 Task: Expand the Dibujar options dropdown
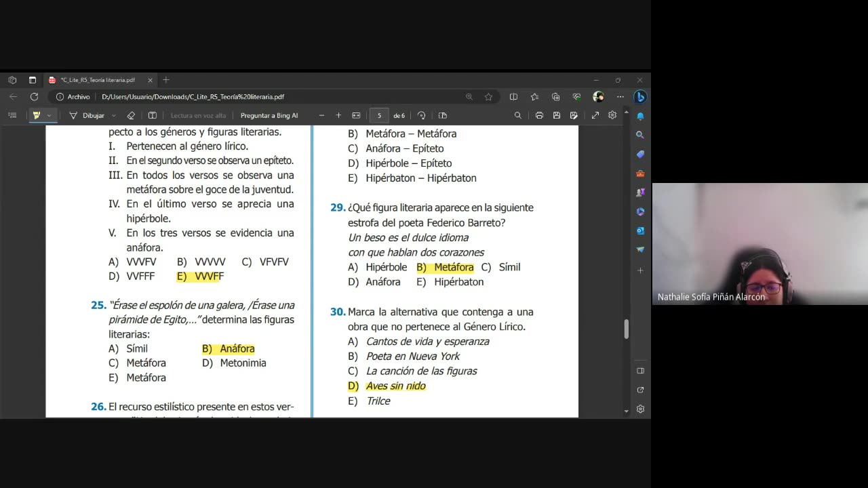tap(113, 115)
